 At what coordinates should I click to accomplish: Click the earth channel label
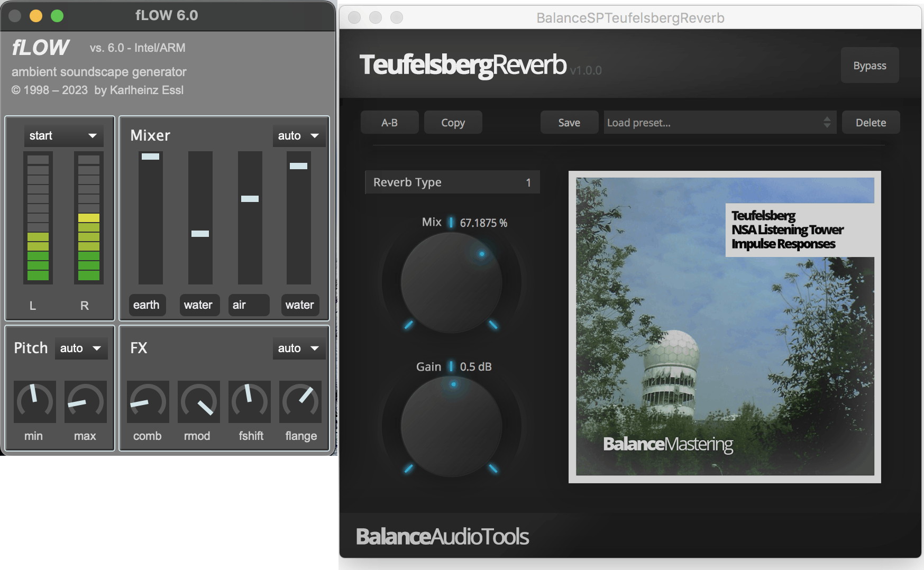click(147, 305)
